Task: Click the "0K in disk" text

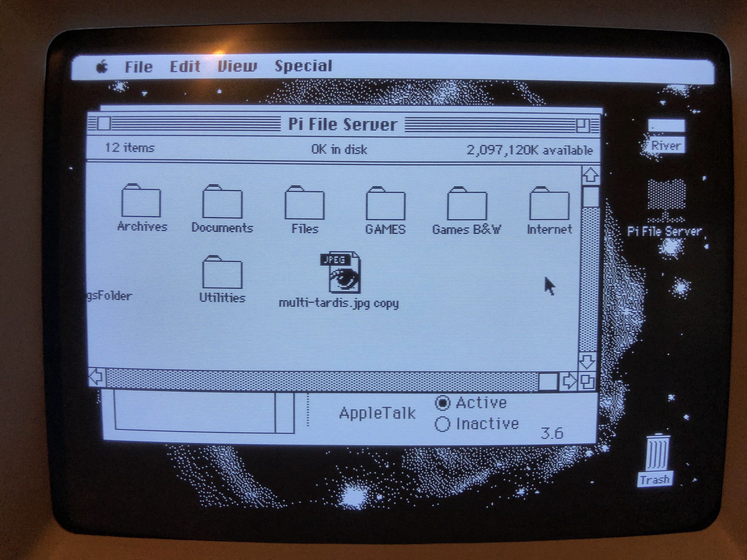Action: pyautogui.click(x=339, y=149)
